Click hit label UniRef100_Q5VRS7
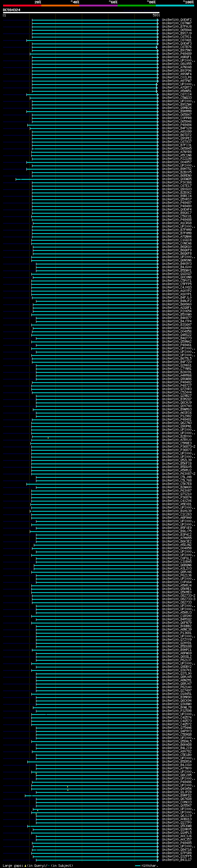The width and height of the screenshot is (197, 868). tap(177, 199)
